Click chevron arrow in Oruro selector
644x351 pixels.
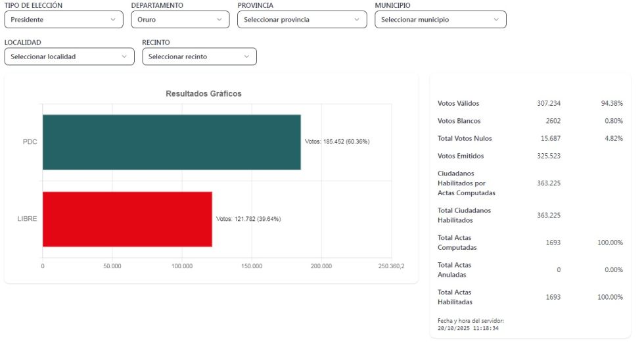(219, 20)
